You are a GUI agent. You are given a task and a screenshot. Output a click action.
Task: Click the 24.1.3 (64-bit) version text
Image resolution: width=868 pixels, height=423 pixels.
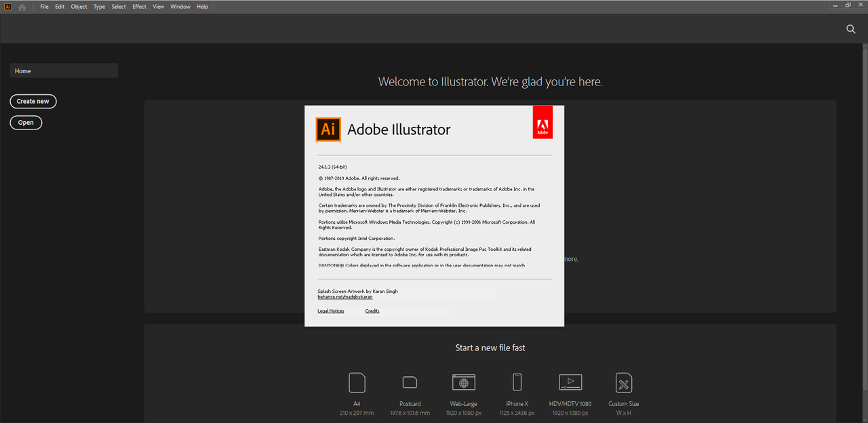click(333, 167)
